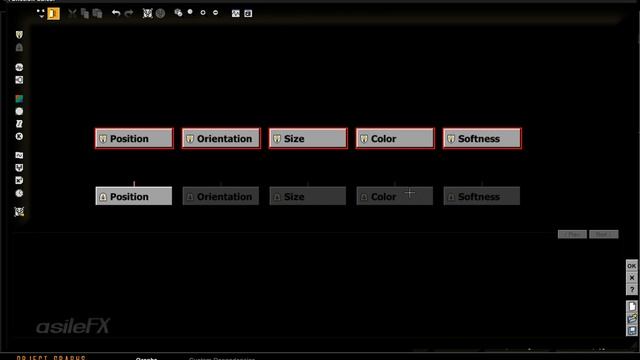The height and width of the screenshot is (360, 640).
Task: Click the last square icon in the top toolbar
Action: [248, 13]
